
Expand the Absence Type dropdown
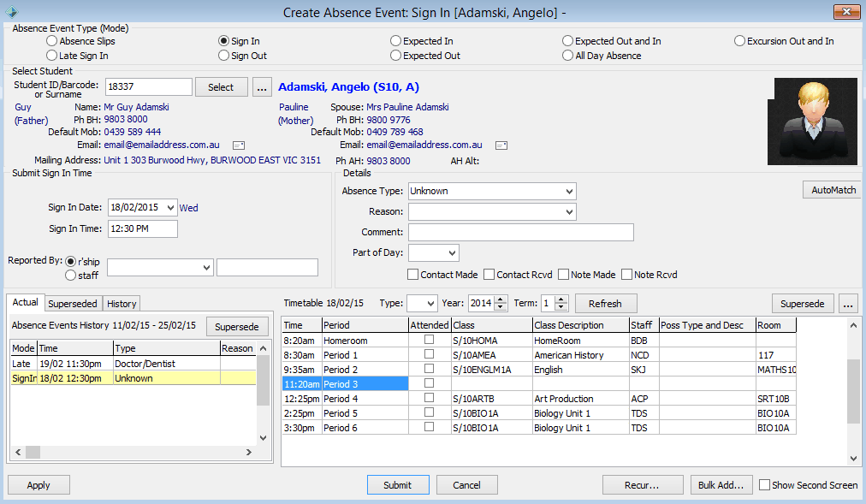[569, 192]
